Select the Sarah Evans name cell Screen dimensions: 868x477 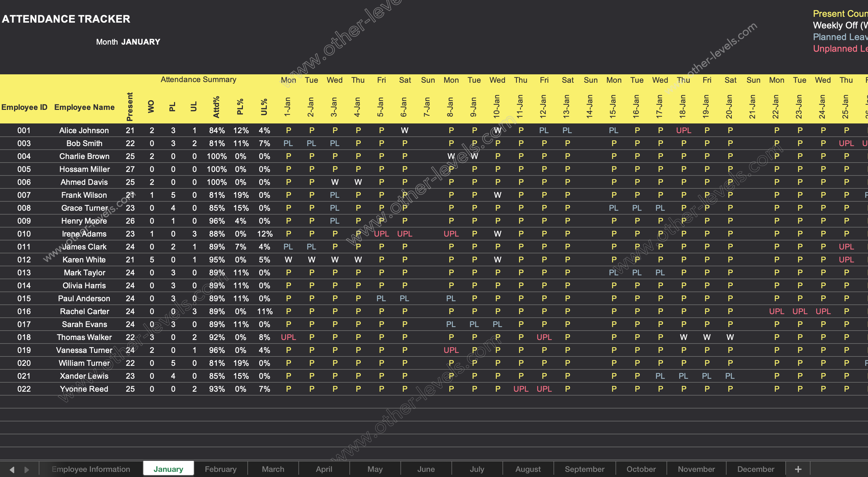(84, 324)
